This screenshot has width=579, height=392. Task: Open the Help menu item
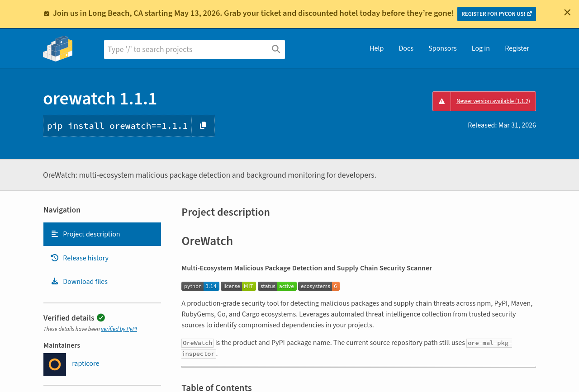(376, 48)
